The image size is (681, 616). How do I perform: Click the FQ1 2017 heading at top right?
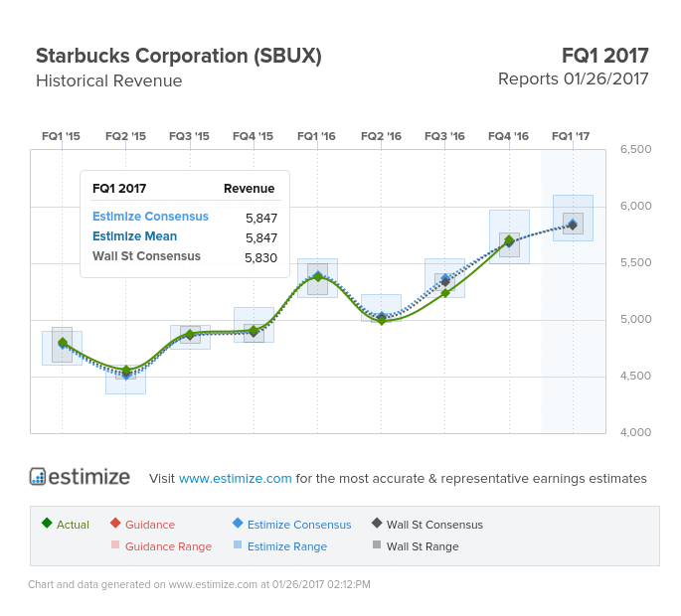605,56
